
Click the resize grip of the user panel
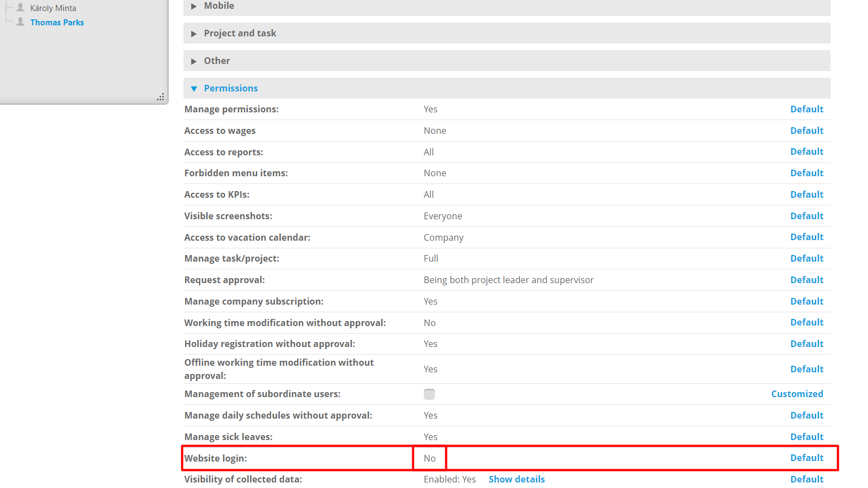(160, 97)
